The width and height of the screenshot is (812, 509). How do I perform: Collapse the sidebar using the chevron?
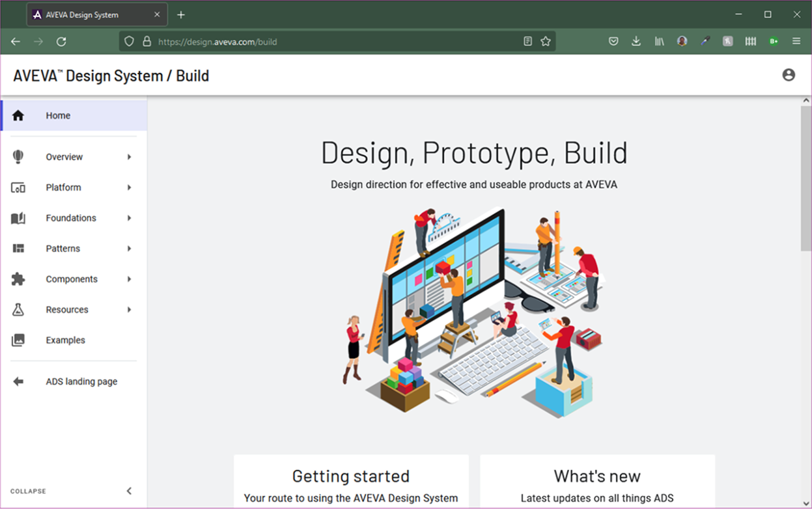pyautogui.click(x=129, y=491)
